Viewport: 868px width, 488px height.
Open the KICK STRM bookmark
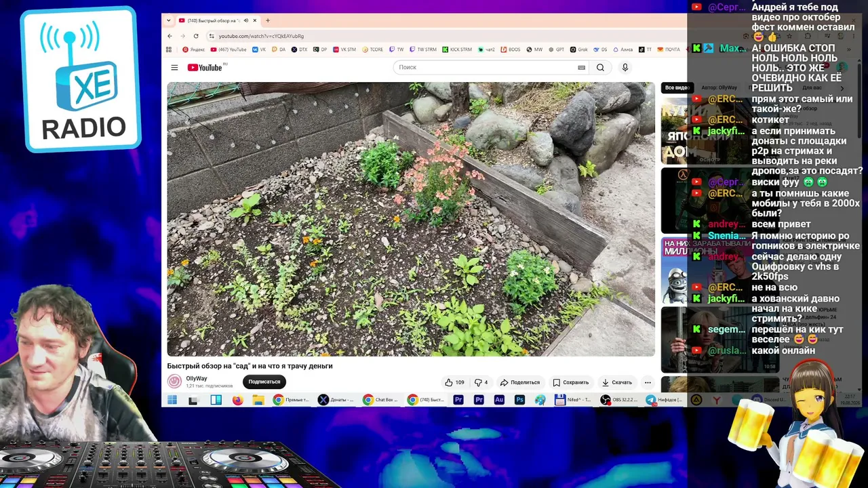pos(457,49)
